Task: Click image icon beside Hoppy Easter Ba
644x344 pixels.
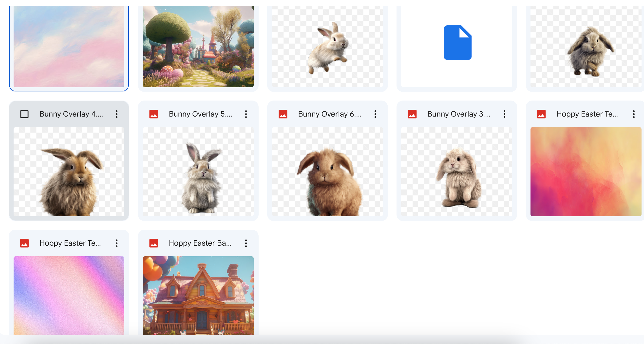Action: [153, 243]
